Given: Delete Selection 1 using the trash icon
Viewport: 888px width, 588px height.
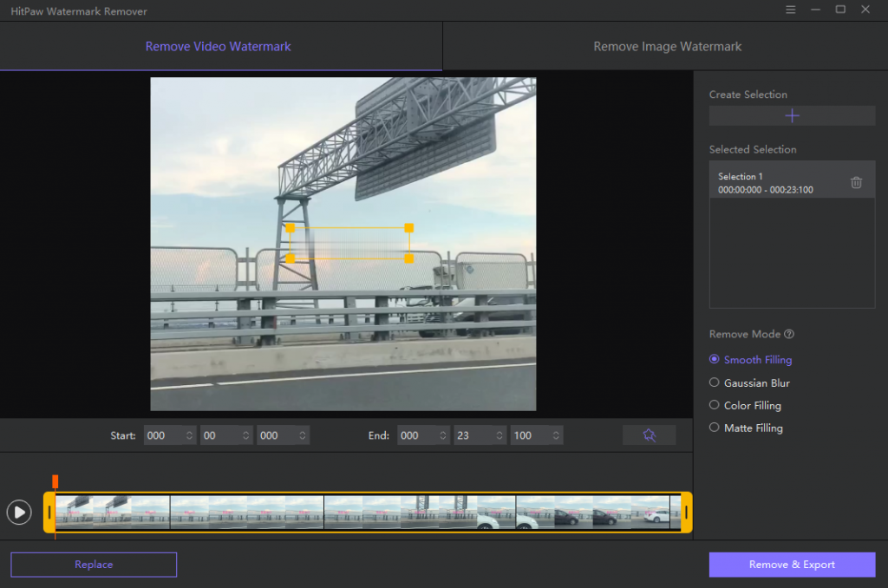Looking at the screenshot, I should (x=856, y=182).
